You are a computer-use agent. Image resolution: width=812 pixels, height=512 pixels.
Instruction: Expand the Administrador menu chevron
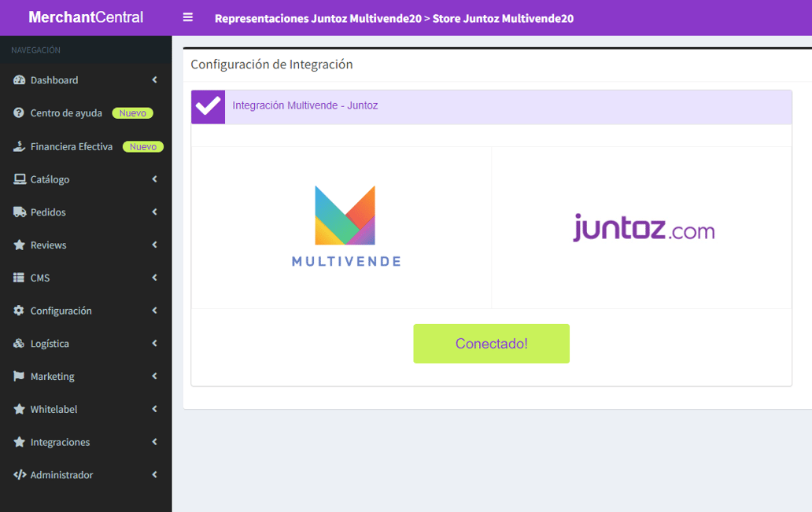(x=154, y=475)
